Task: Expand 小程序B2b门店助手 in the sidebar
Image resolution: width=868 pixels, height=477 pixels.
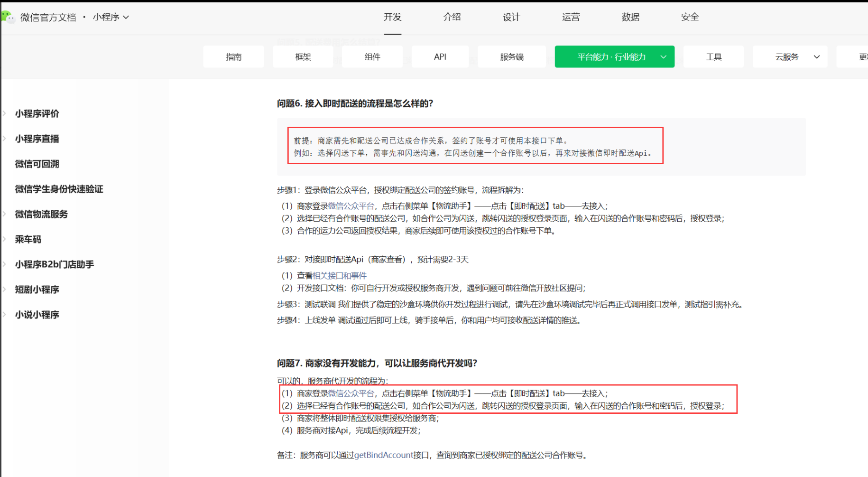Action: [x=55, y=264]
